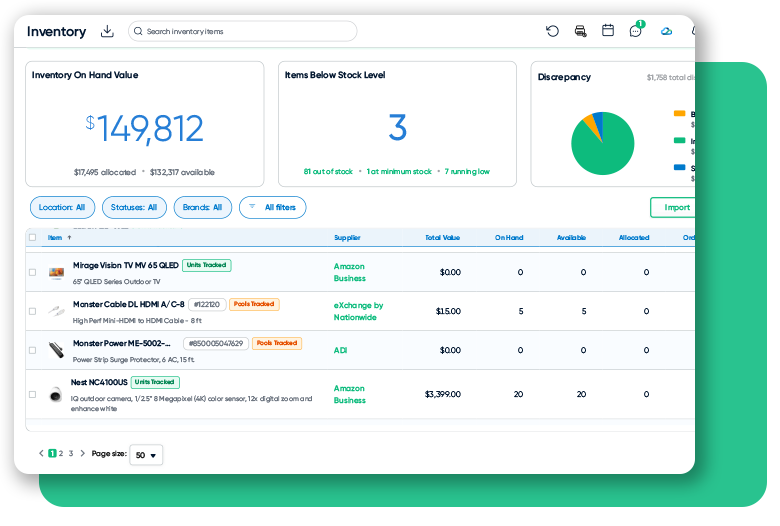This screenshot has height=526, width=780.
Task: Open the printer icon in toolbar
Action: [581, 31]
